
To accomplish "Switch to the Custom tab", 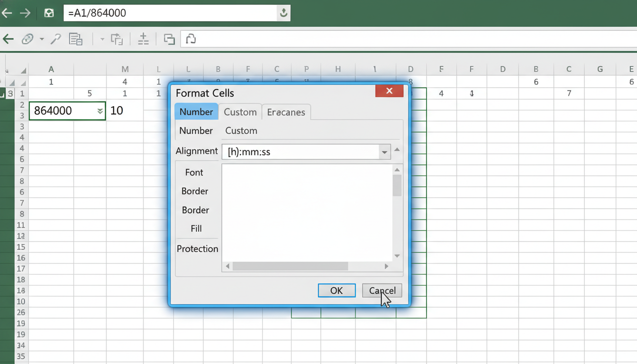I will coord(240,112).
